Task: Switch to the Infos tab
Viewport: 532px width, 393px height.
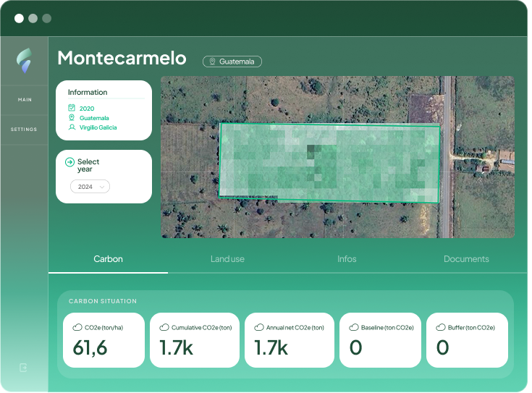Action: pyautogui.click(x=347, y=259)
